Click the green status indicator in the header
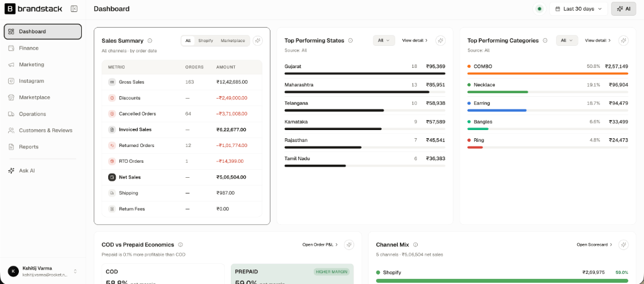The width and height of the screenshot is (644, 284). (x=539, y=9)
